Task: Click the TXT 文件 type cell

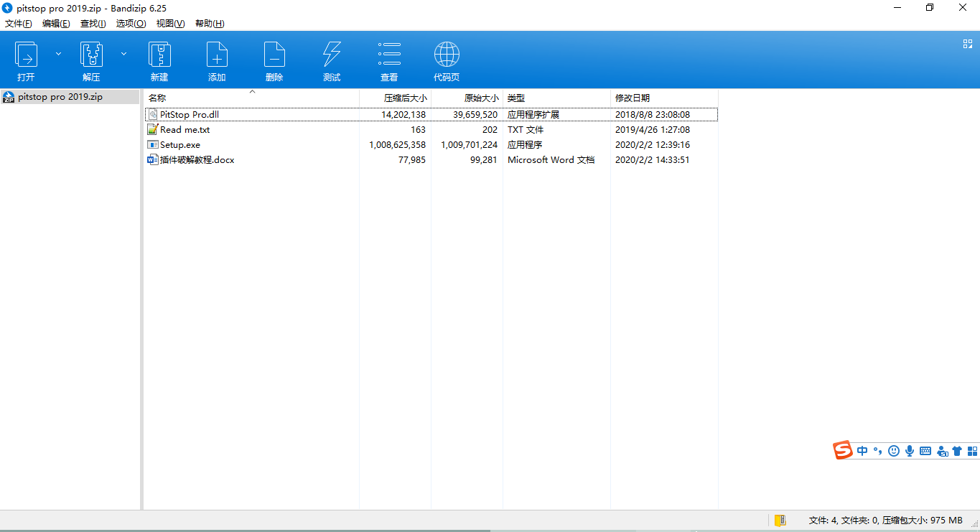Action: coord(526,130)
